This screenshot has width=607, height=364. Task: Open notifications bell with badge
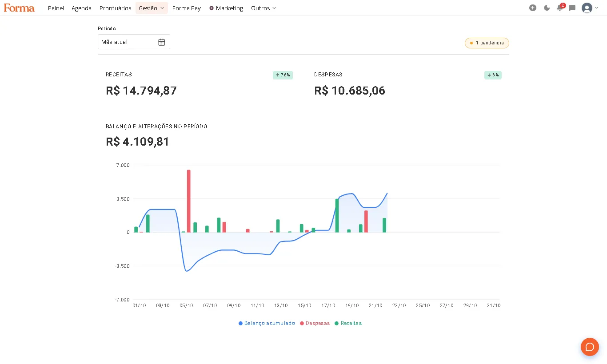coord(560,8)
